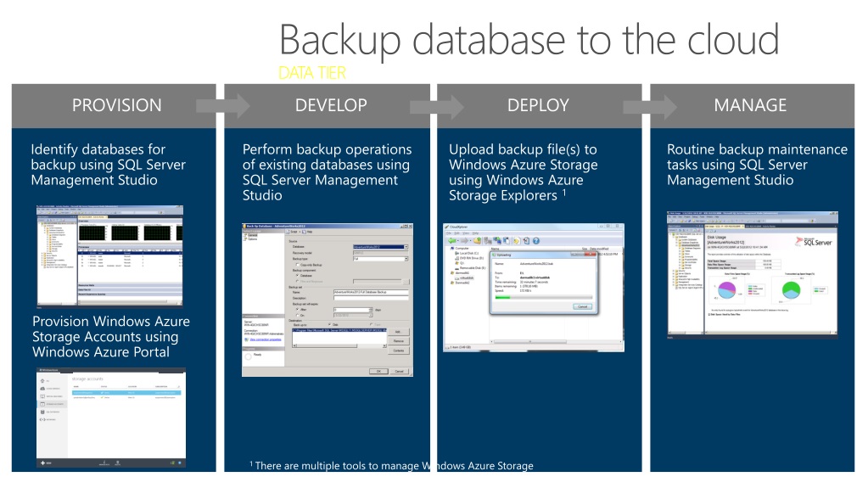The image size is (868, 488).
Task: Open the Help menu in CloudXplorer
Action: [475, 233]
